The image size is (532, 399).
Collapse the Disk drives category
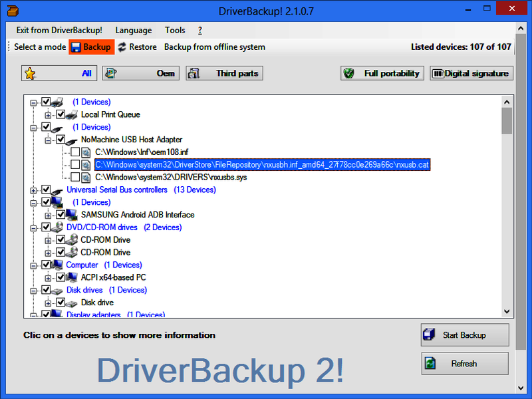click(33, 291)
